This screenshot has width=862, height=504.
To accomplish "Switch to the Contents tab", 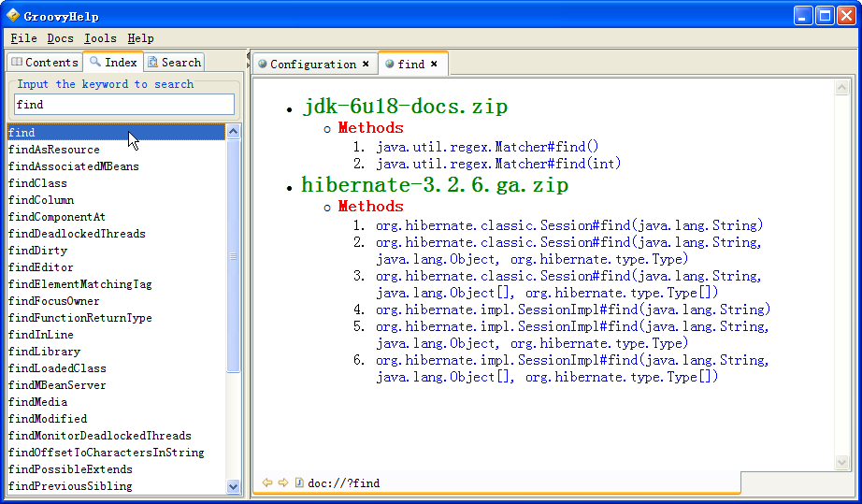I will pyautogui.click(x=44, y=63).
